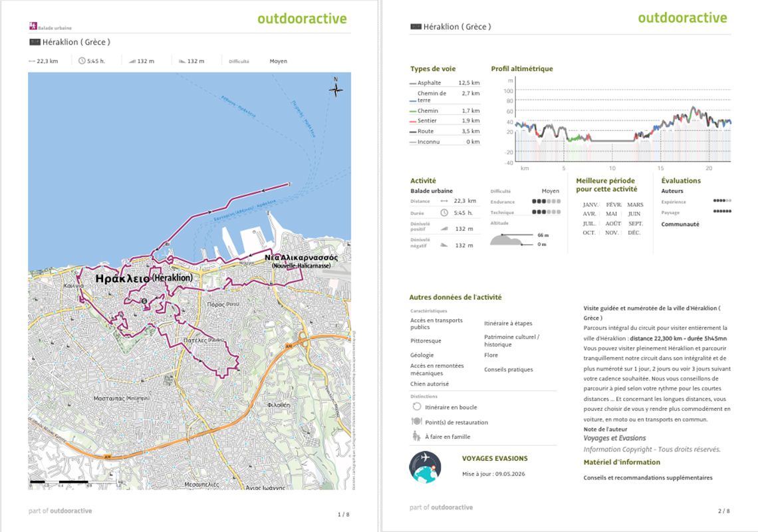Click the Types de voie heading
Viewport: 758px width, 532px height.
point(433,68)
